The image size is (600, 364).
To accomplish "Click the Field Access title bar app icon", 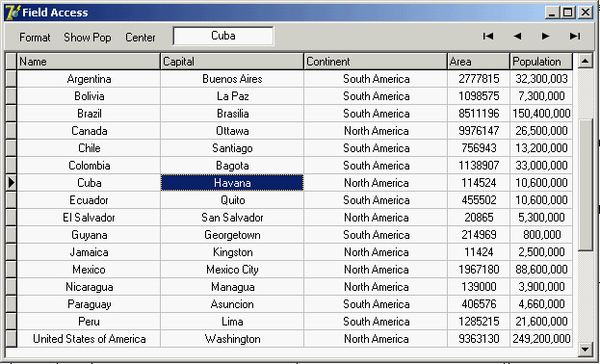I will [13, 13].
